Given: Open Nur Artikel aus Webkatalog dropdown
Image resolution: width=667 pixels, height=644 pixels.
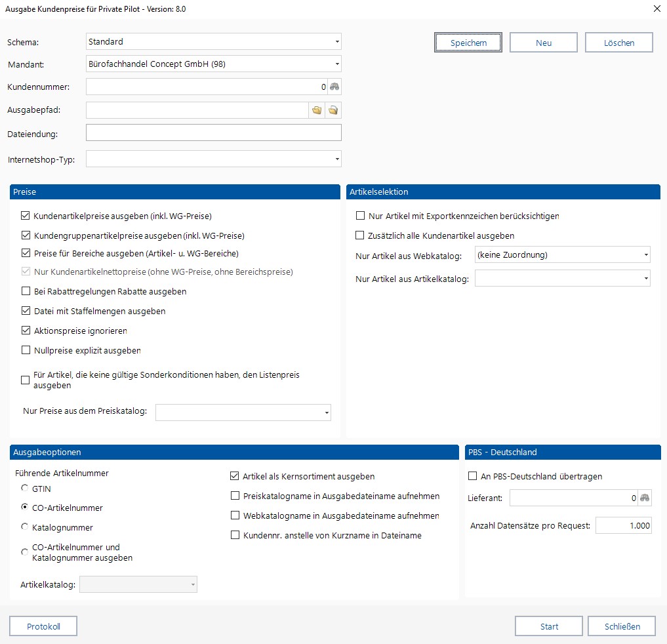Looking at the screenshot, I should [x=562, y=255].
